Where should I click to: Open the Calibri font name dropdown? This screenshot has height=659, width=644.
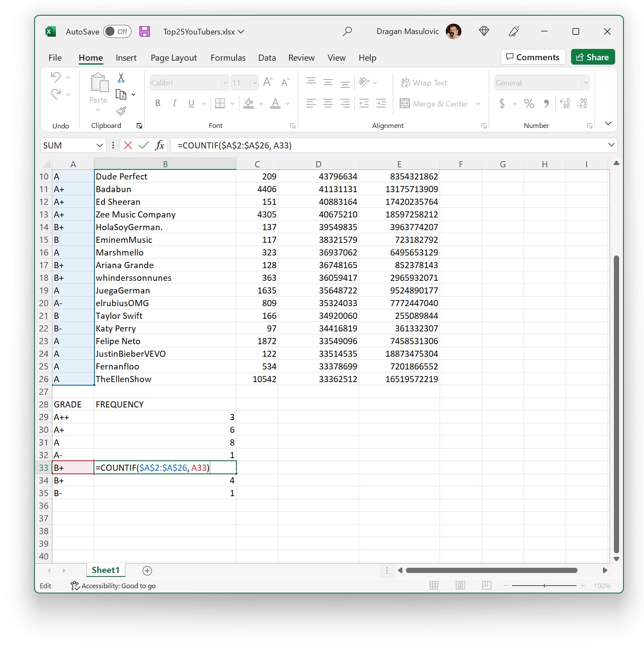[x=225, y=83]
